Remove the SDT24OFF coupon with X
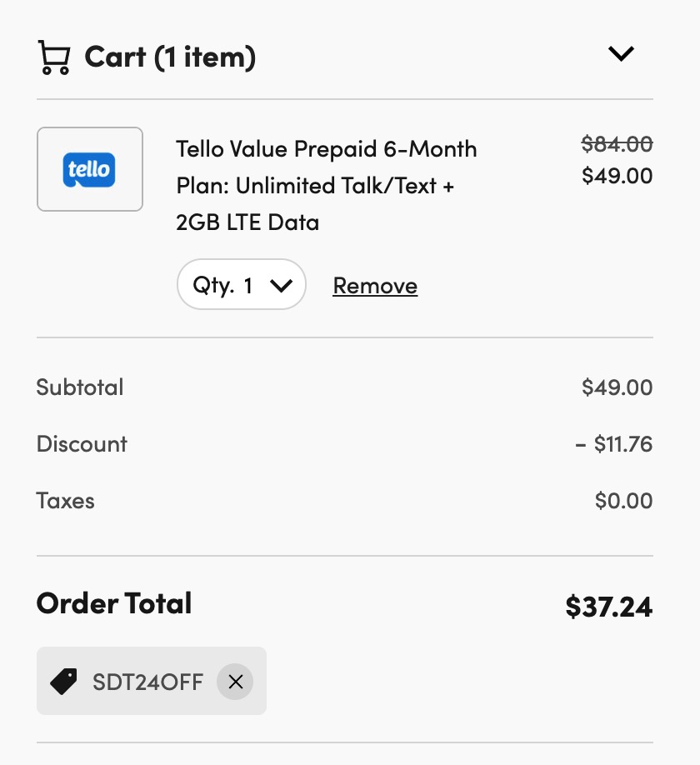This screenshot has width=700, height=765. pos(235,682)
